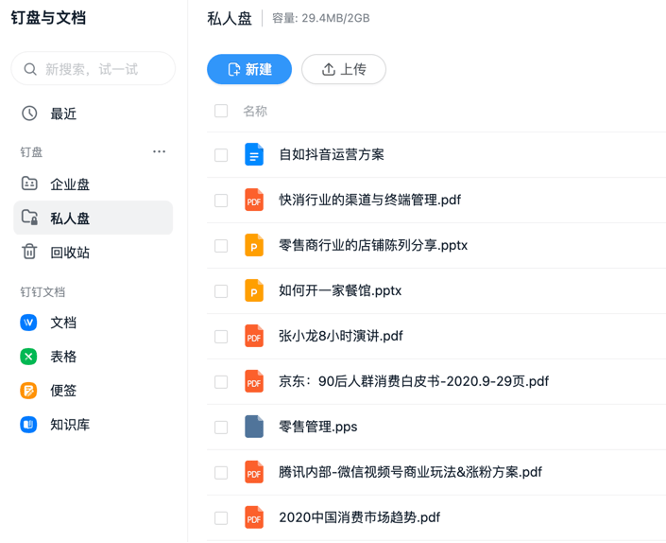Click the green 表格 icon
The width and height of the screenshot is (666, 543).
coord(28,356)
